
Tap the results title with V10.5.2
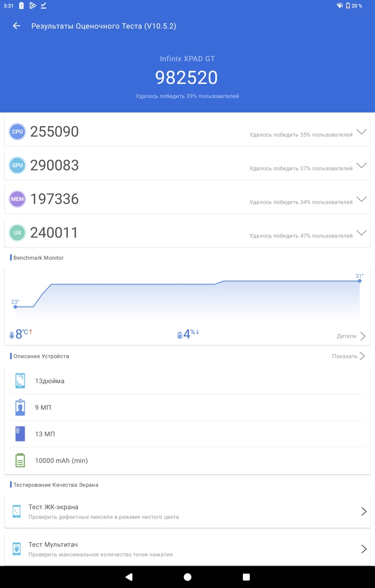(104, 26)
